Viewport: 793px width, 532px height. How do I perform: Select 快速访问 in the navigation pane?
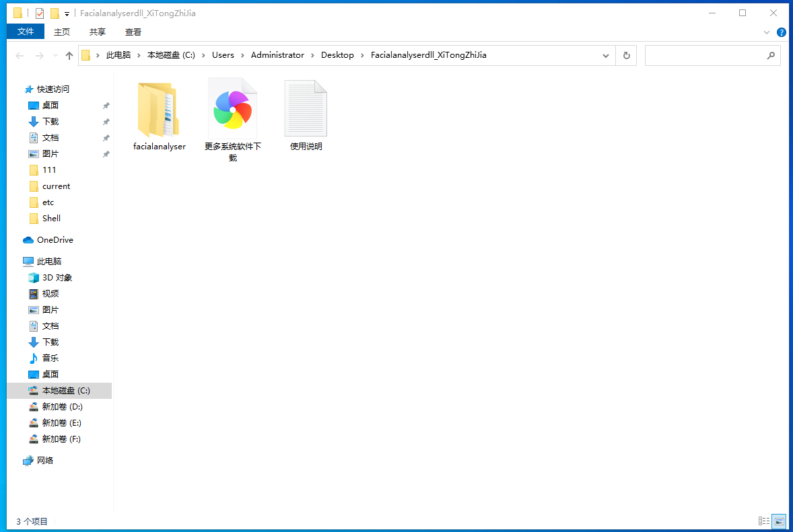click(53, 89)
